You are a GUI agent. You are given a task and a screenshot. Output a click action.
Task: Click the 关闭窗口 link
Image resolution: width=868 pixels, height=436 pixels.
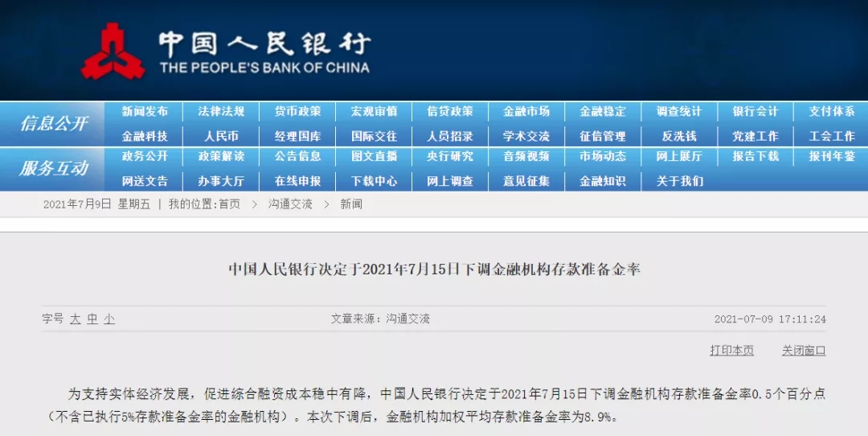(803, 350)
